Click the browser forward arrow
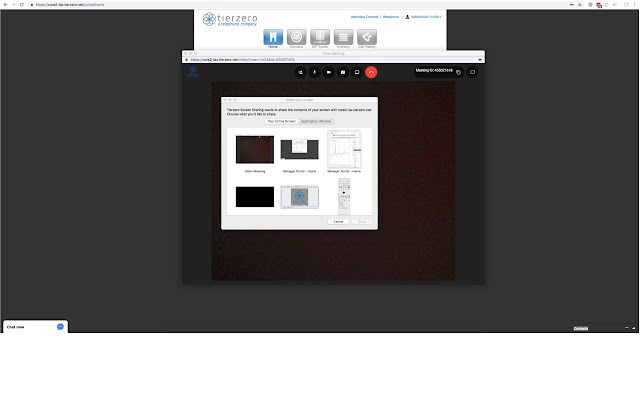This screenshot has height=400, width=640. [13, 4]
